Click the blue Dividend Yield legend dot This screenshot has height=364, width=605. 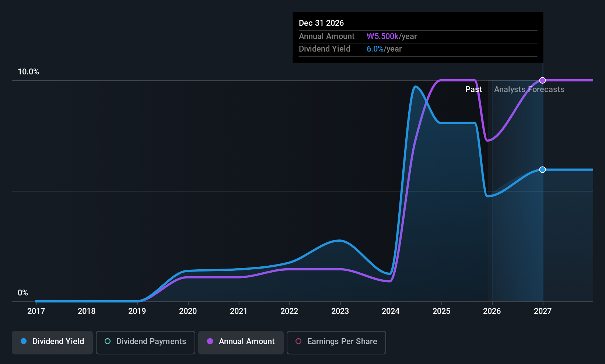[x=24, y=342]
